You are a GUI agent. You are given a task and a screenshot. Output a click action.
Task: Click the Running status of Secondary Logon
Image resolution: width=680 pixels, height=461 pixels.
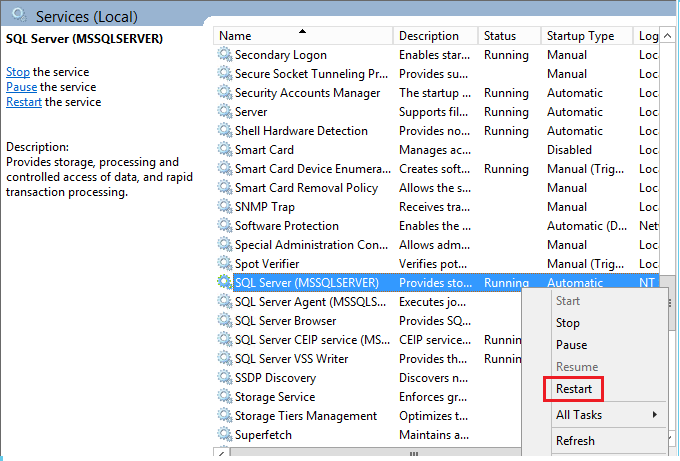pos(506,55)
